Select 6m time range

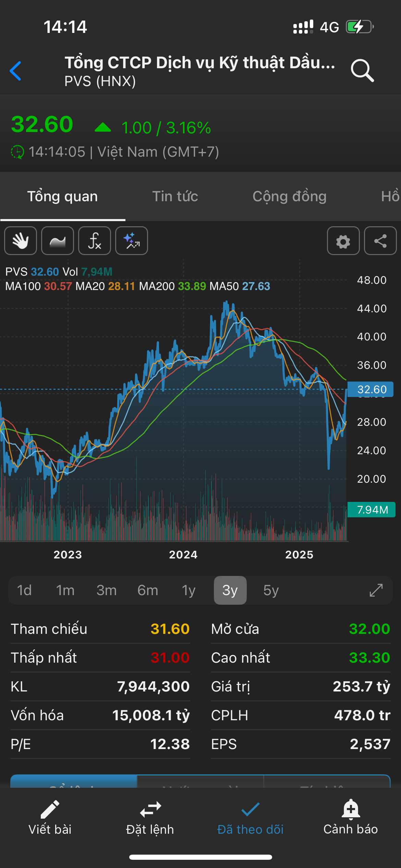click(x=148, y=590)
